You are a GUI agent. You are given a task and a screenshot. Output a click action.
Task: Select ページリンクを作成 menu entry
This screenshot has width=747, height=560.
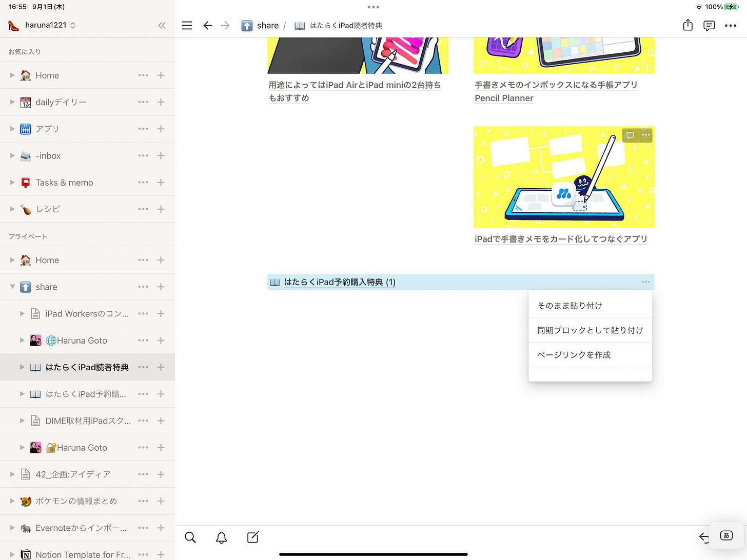[590, 355]
